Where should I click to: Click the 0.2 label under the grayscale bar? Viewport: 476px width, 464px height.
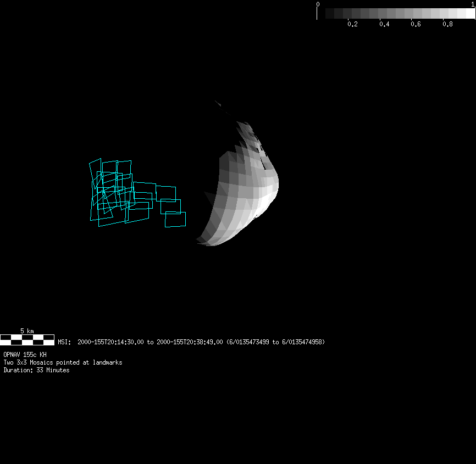tap(352, 24)
